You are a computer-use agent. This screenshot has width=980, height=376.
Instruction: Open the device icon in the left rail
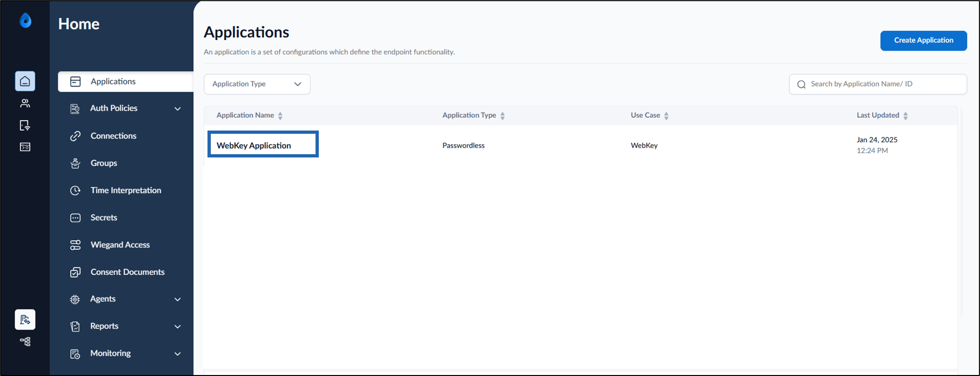25,125
